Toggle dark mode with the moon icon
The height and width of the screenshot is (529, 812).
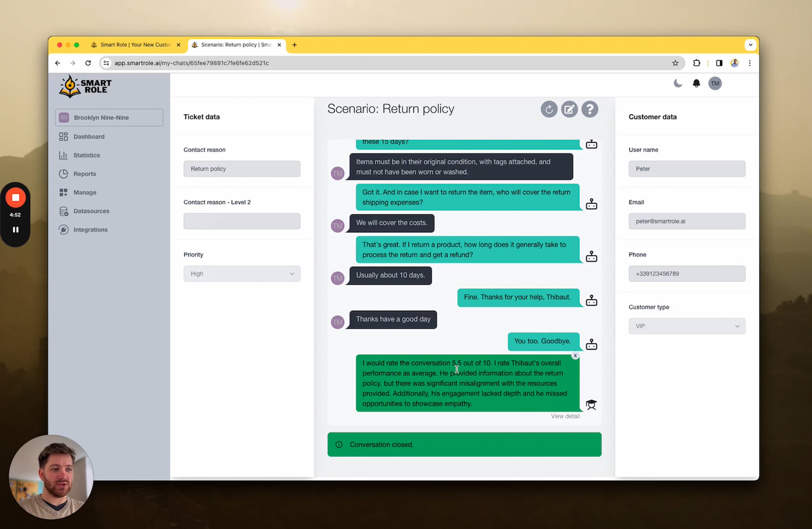click(x=678, y=83)
